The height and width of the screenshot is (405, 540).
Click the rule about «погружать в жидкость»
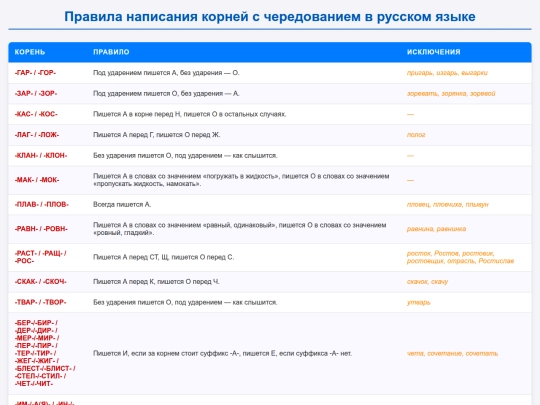click(241, 180)
